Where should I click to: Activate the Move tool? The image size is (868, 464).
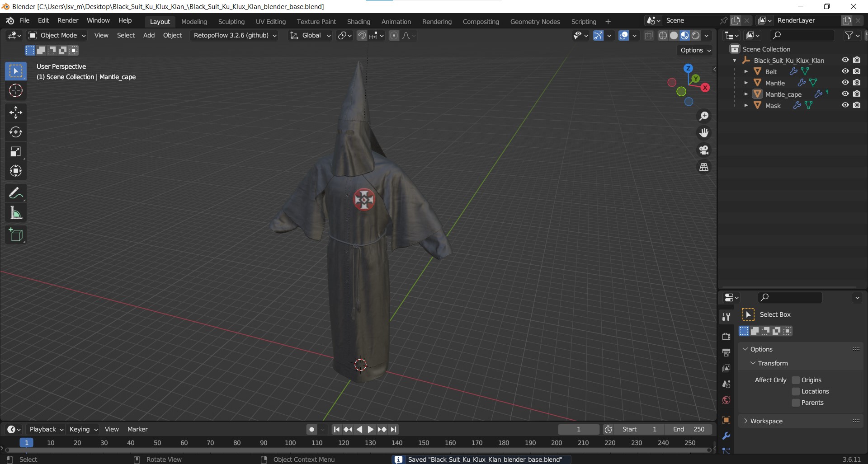coord(16,112)
